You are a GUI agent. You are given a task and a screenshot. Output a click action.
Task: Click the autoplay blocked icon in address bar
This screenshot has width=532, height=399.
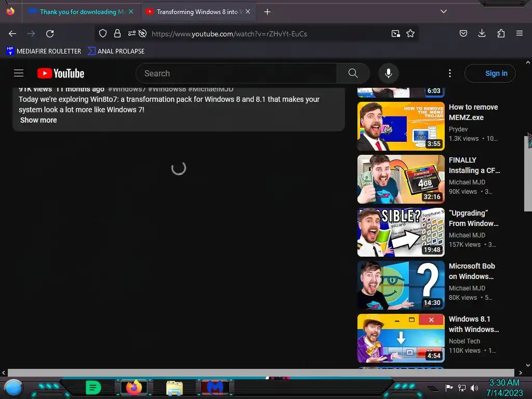coord(143,33)
